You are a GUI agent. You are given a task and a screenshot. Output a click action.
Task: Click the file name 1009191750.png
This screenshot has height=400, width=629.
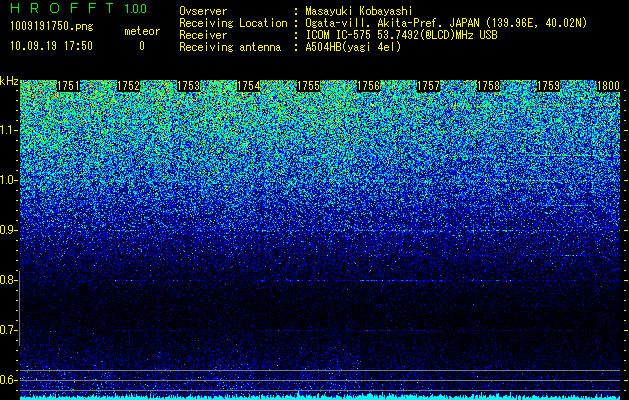[52, 27]
